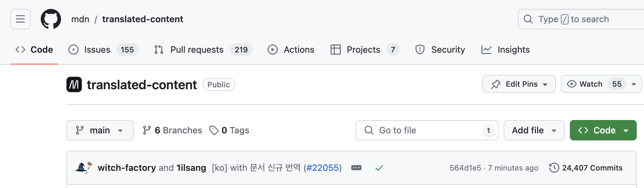
Task: Select the Security shield icon
Action: [x=419, y=50]
